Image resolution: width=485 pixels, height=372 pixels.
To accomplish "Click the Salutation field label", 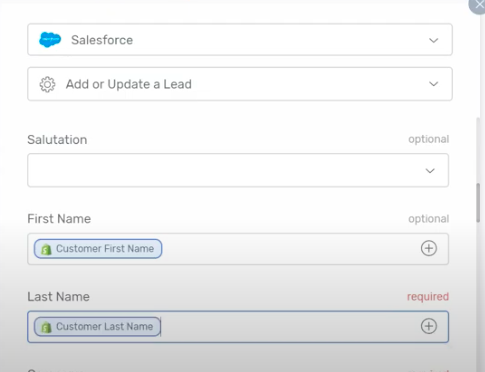I will click(x=57, y=140).
